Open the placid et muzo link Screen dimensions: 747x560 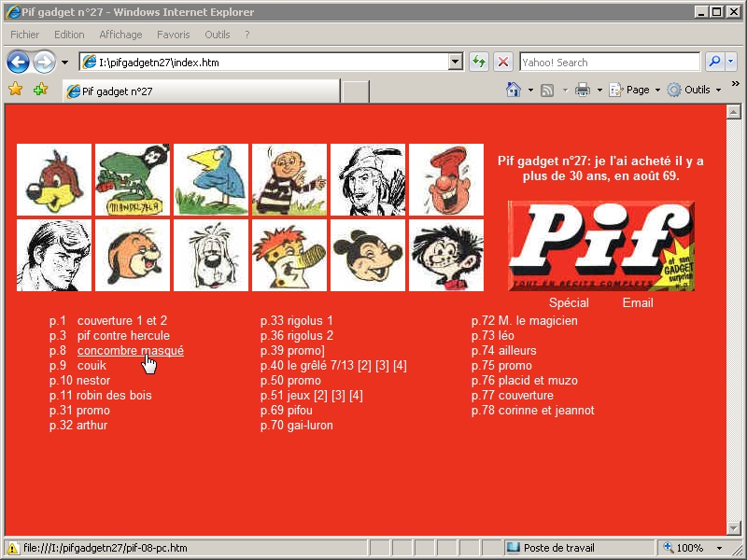(x=538, y=381)
